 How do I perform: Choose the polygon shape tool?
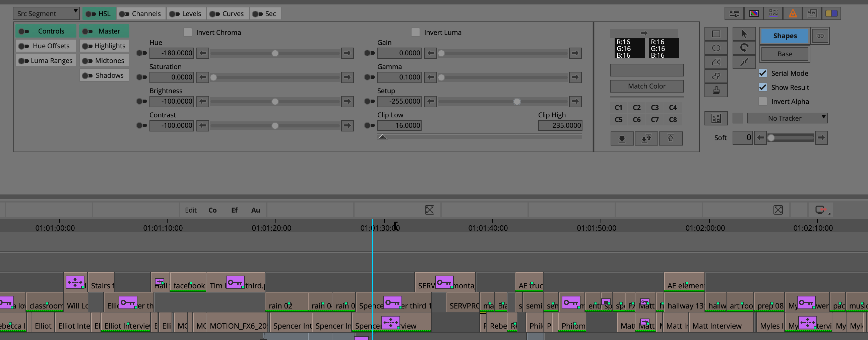716,62
